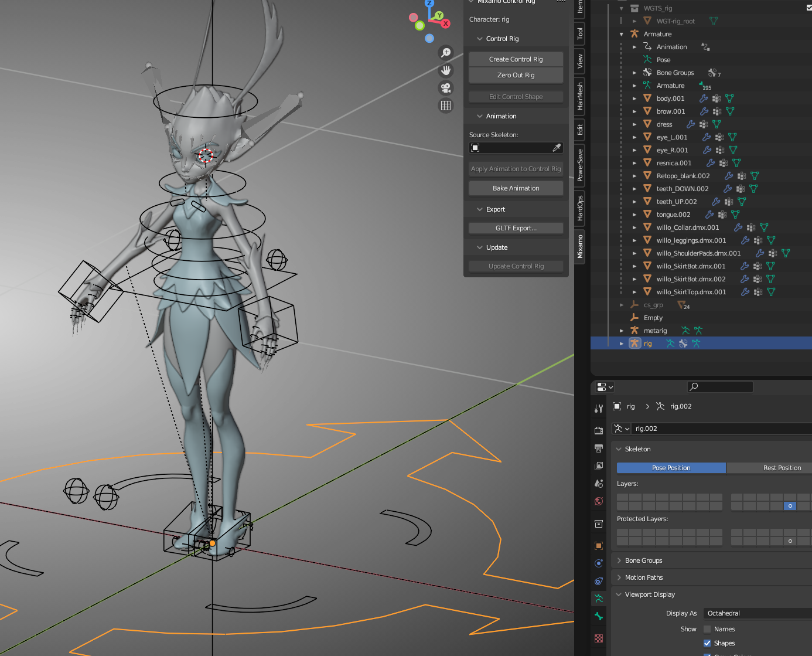Open the Physics properties tab icon
Image resolution: width=812 pixels, height=656 pixels.
(x=599, y=563)
